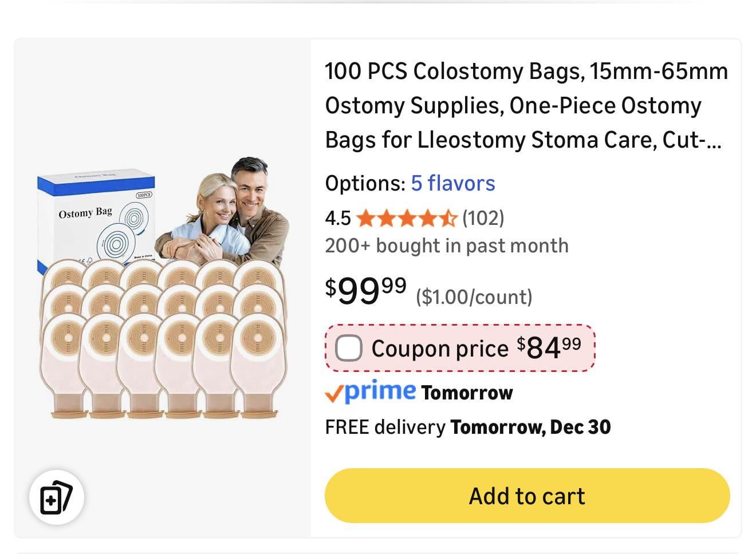This screenshot has width=756, height=554.
Task: Click the 4.5 rating number
Action: [337, 218]
